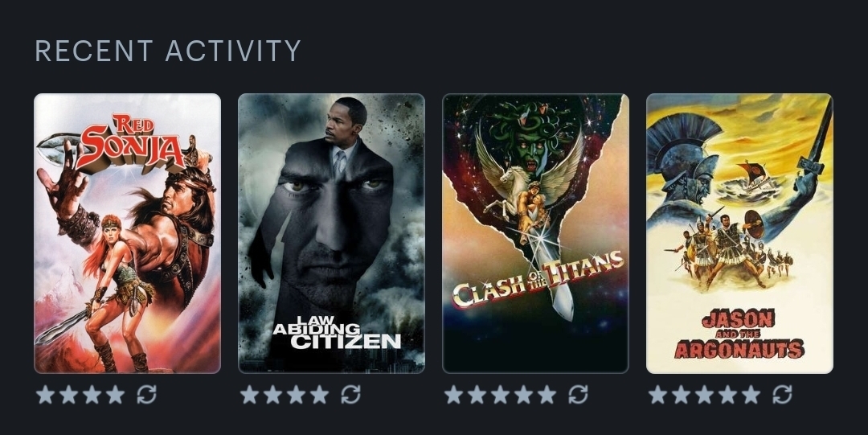Click the first star under Law Abiding Citizen
Screen dimensions: 868x435
tap(250, 395)
